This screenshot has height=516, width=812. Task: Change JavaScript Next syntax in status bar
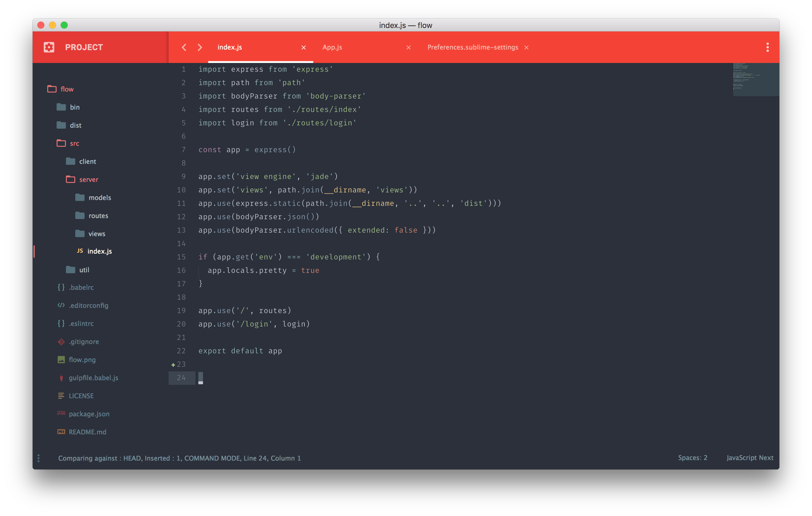point(750,458)
